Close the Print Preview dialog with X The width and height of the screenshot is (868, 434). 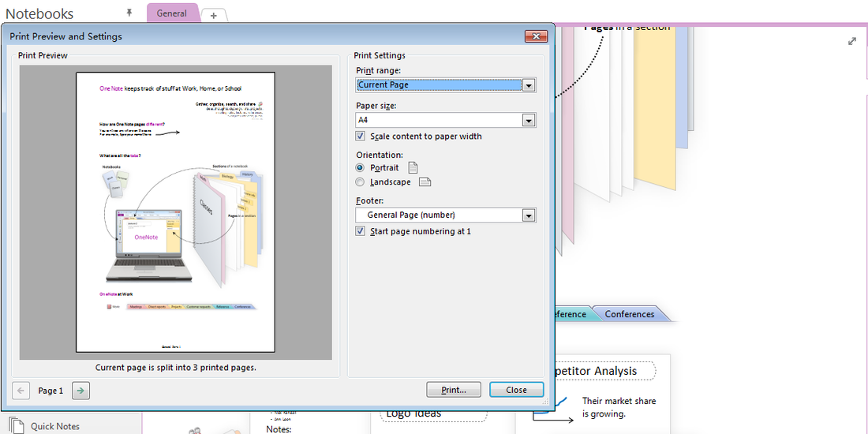(536, 36)
